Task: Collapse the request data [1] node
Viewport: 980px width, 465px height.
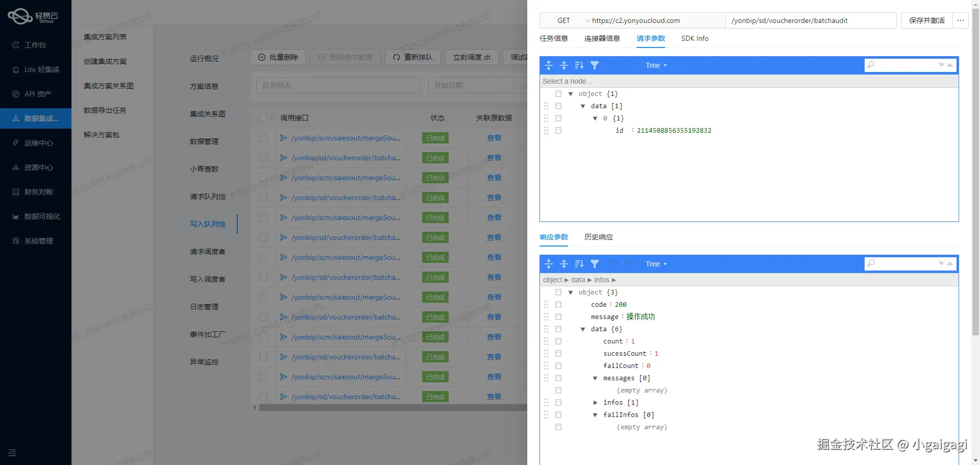Action: [x=583, y=106]
